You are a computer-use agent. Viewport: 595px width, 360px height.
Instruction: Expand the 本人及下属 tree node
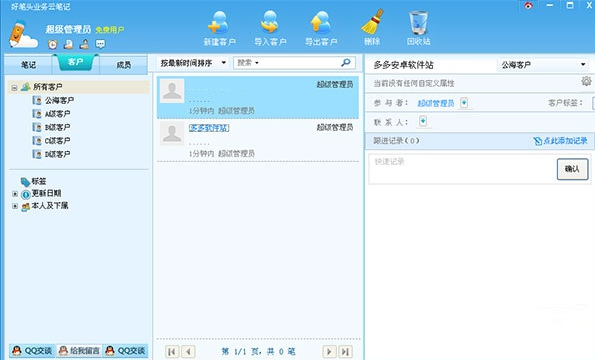[x=15, y=206]
